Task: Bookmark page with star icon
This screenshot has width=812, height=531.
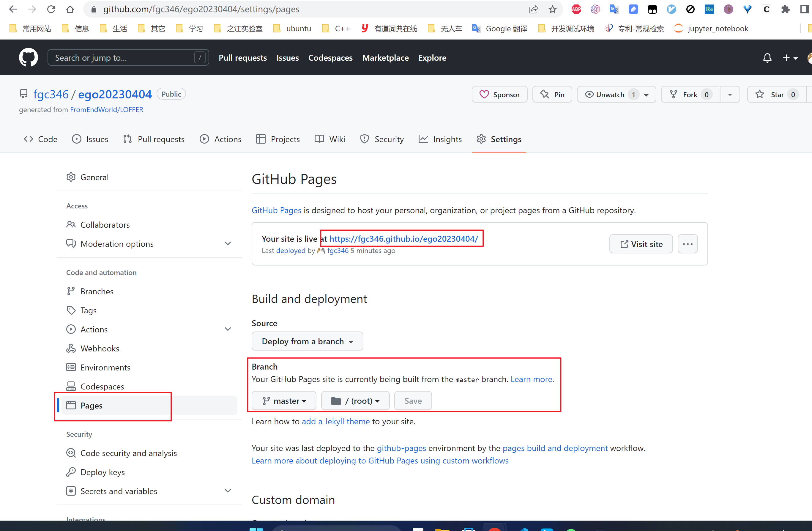Action: [552, 9]
